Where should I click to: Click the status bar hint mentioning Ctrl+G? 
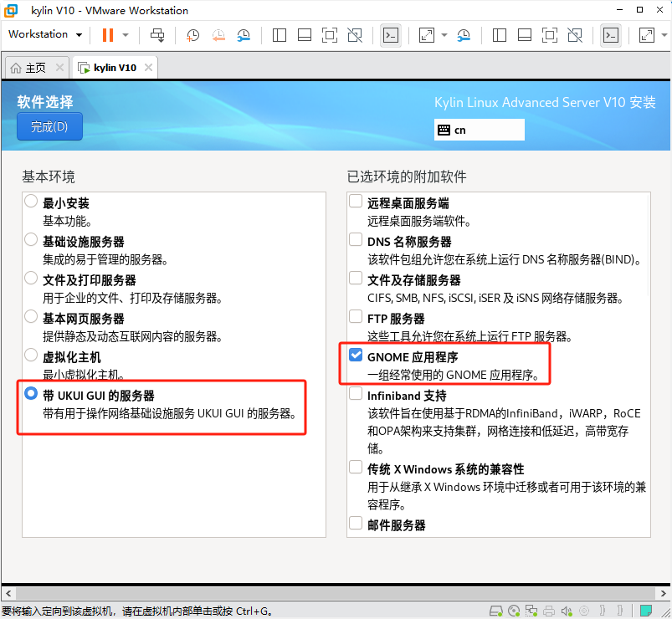(137, 611)
